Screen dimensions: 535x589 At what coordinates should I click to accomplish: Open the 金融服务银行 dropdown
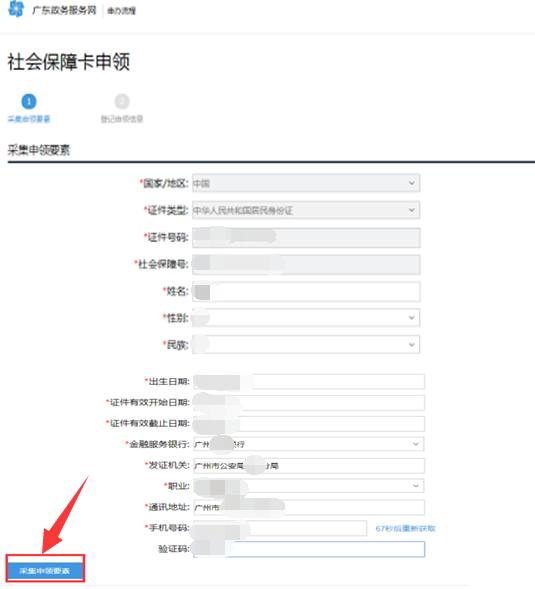[x=309, y=444]
